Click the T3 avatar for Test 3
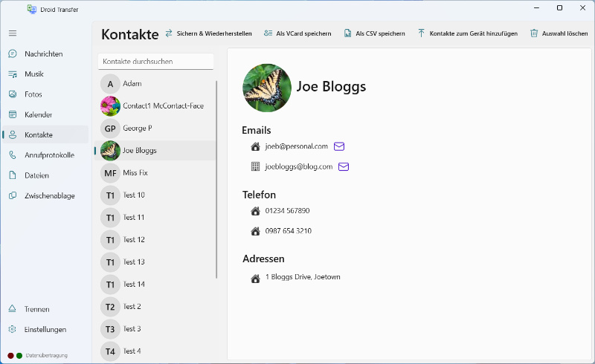The width and height of the screenshot is (595, 364). click(x=110, y=329)
